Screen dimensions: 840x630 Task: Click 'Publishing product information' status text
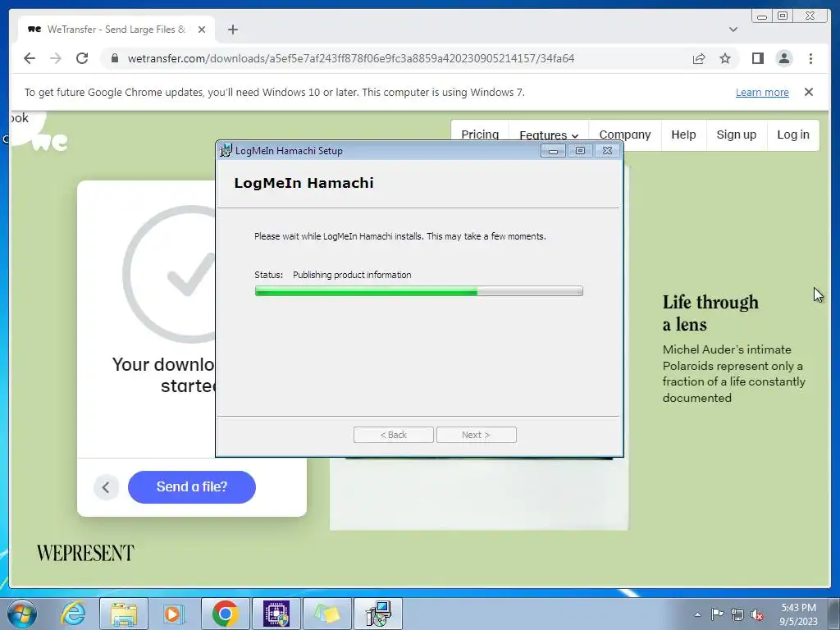coord(352,275)
